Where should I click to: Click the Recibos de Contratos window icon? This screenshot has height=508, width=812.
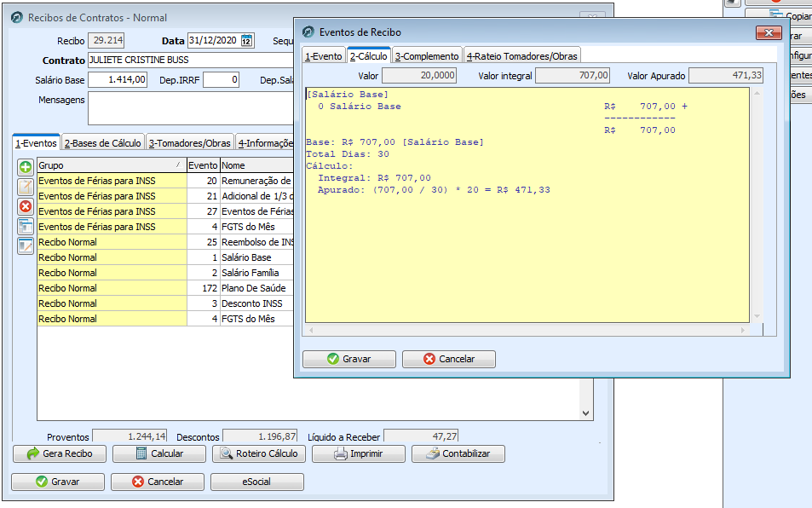17,18
